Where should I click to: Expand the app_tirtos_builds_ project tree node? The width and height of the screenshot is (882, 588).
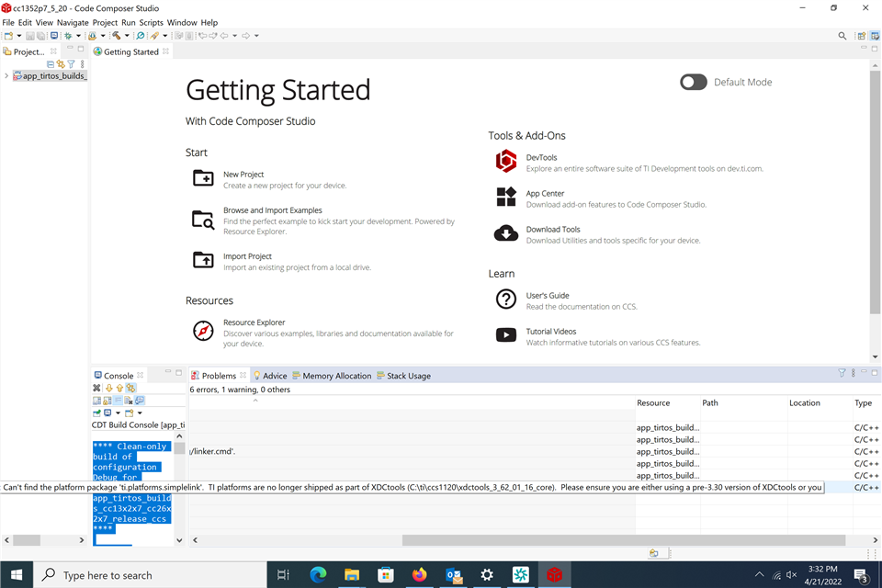(x=6, y=75)
